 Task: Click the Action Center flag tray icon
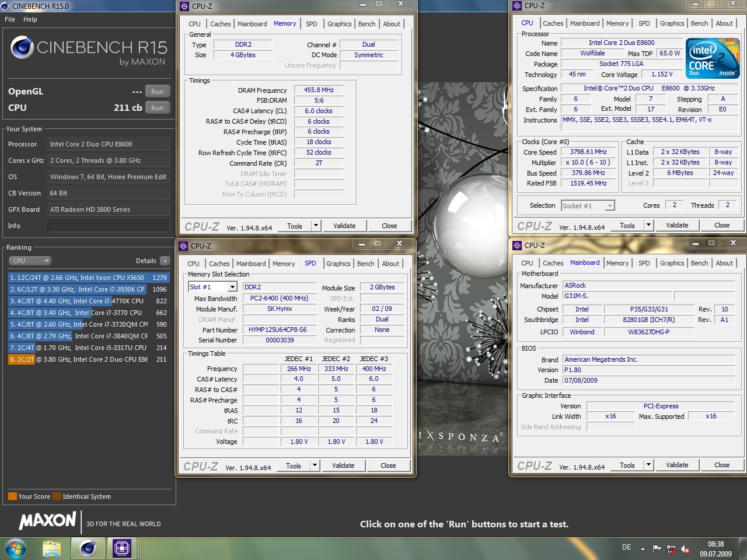657,549
